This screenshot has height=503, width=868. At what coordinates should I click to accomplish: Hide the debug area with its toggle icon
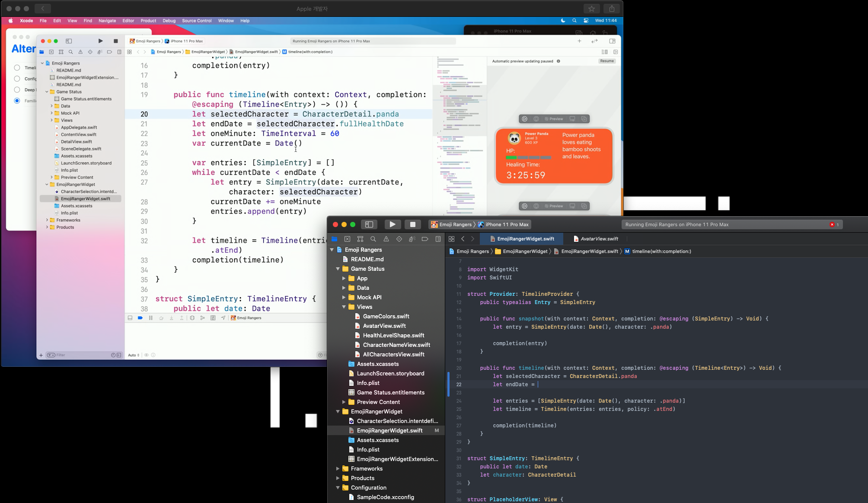click(130, 317)
